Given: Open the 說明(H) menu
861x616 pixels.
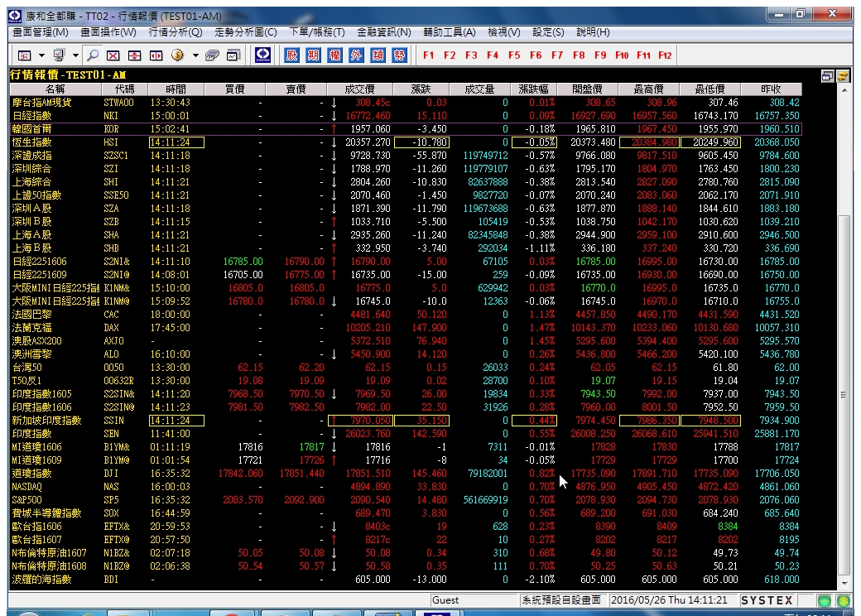Looking at the screenshot, I should point(593,32).
